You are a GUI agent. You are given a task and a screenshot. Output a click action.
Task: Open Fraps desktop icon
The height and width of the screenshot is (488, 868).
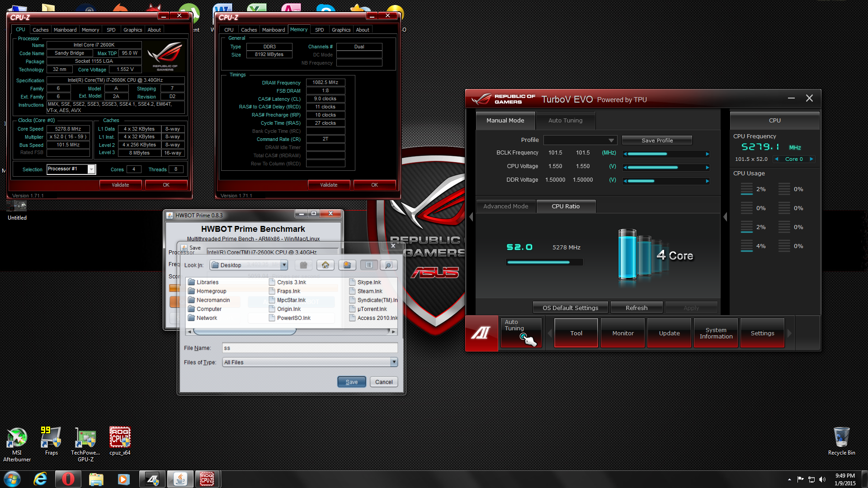tap(51, 441)
